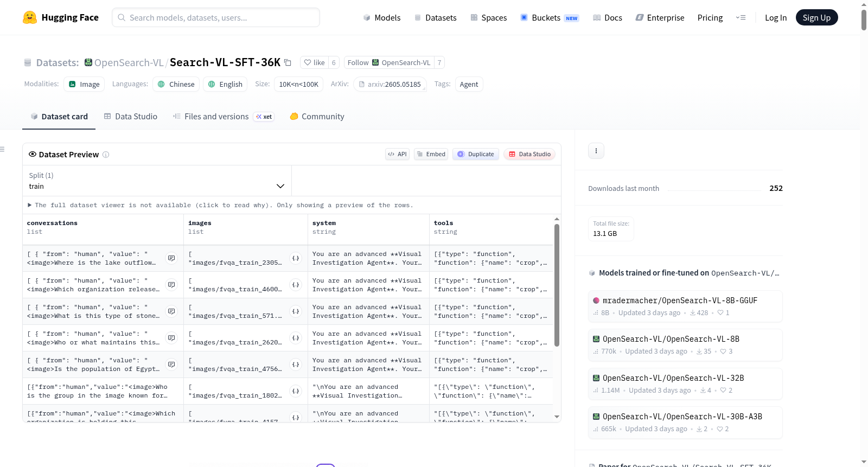This screenshot has height=467, width=868.
Task: Open the Datasets menu item
Action: (435, 18)
